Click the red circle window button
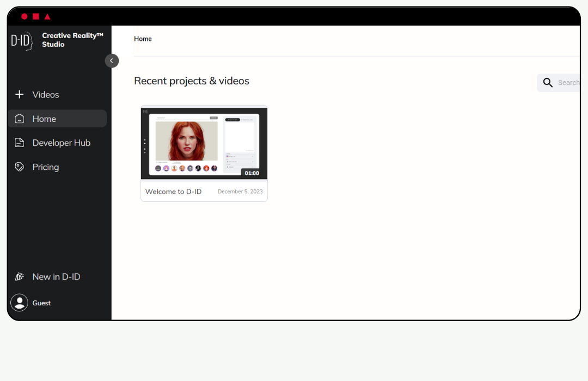The image size is (588, 381). tap(24, 16)
